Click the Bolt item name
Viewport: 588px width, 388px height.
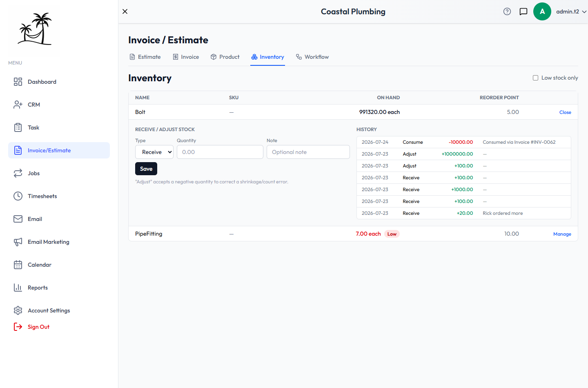(140, 112)
